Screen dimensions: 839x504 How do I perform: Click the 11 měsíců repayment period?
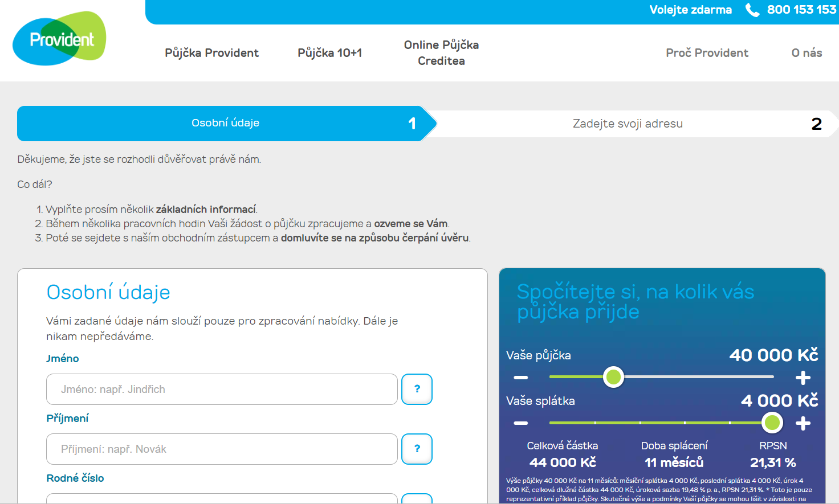(x=674, y=462)
